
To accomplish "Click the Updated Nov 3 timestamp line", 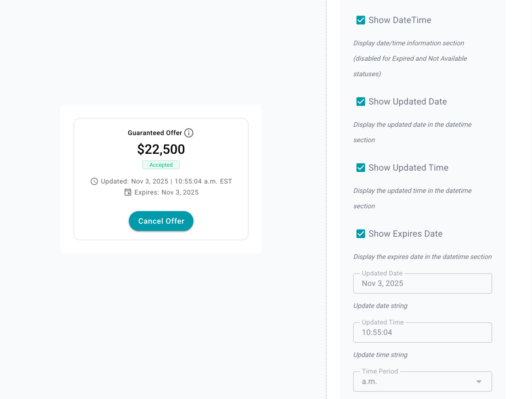I will 166,181.
